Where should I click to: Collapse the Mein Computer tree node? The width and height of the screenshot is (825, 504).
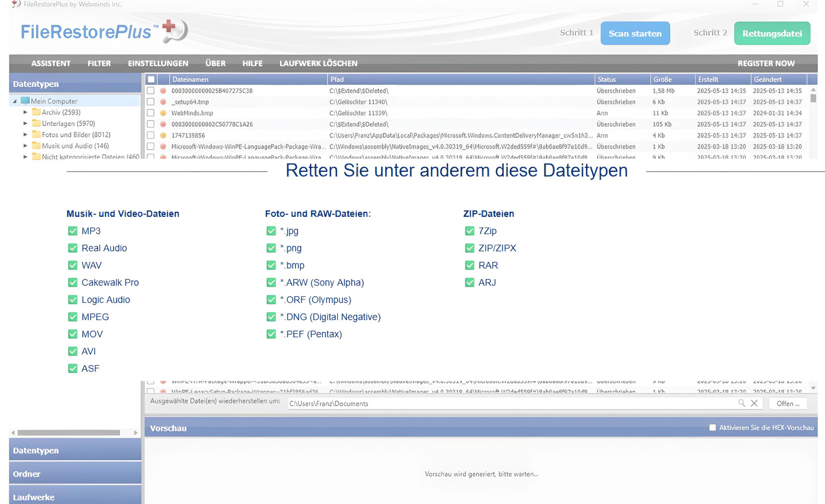(x=15, y=101)
